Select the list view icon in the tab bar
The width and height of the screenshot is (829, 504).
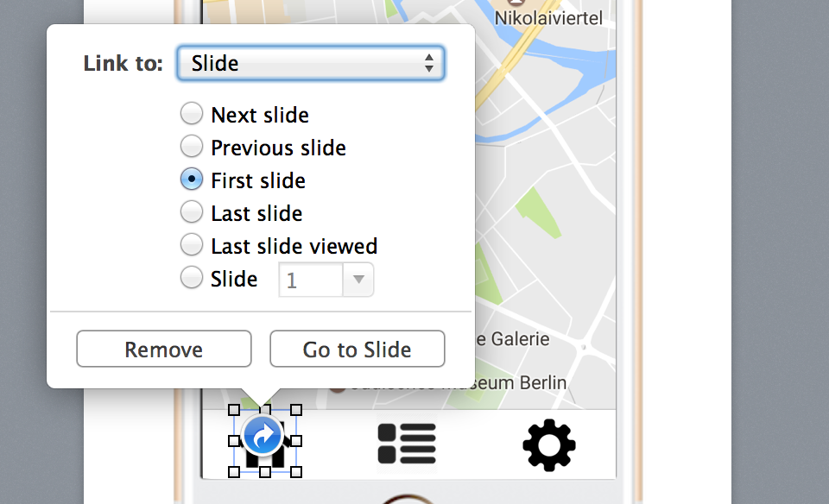(407, 444)
